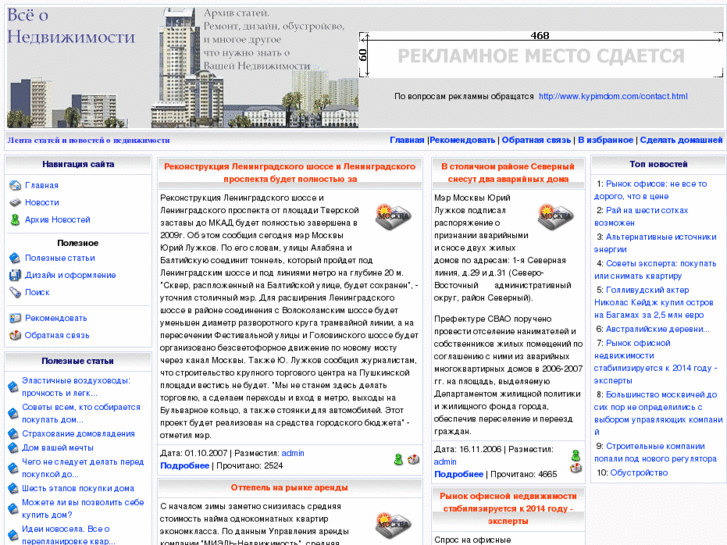
Task: Click the icon beside Обратная связь in sidebar
Action: coord(15,335)
